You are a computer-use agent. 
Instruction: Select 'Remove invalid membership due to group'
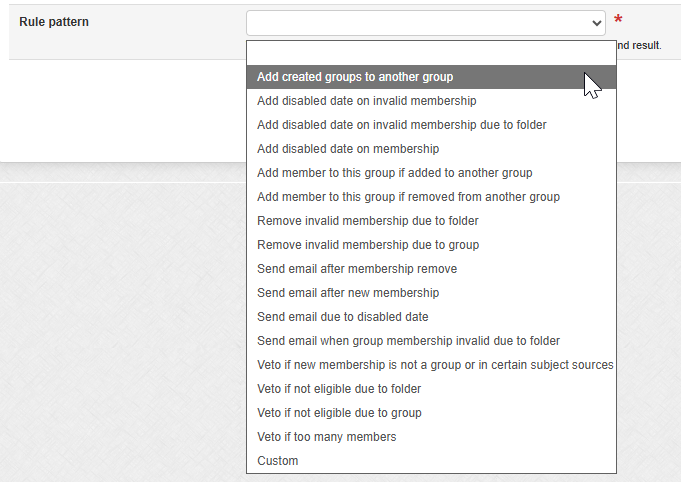tap(368, 245)
